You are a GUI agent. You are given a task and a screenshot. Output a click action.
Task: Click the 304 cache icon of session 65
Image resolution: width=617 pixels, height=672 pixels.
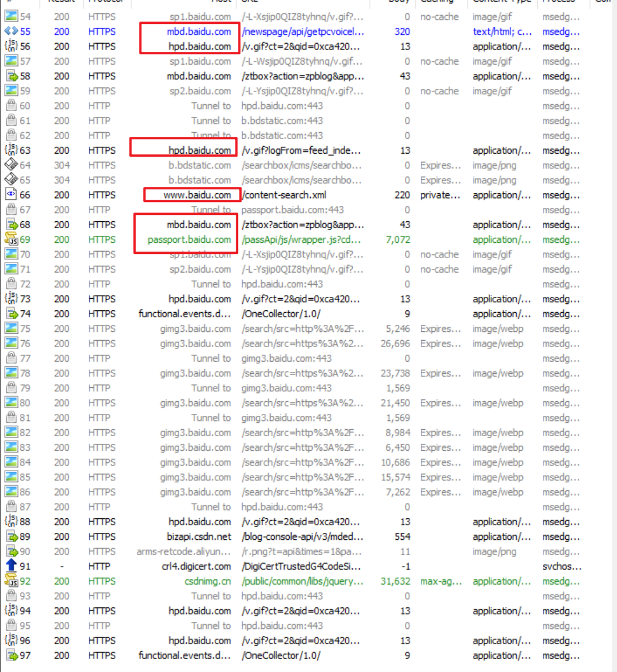[x=11, y=180]
